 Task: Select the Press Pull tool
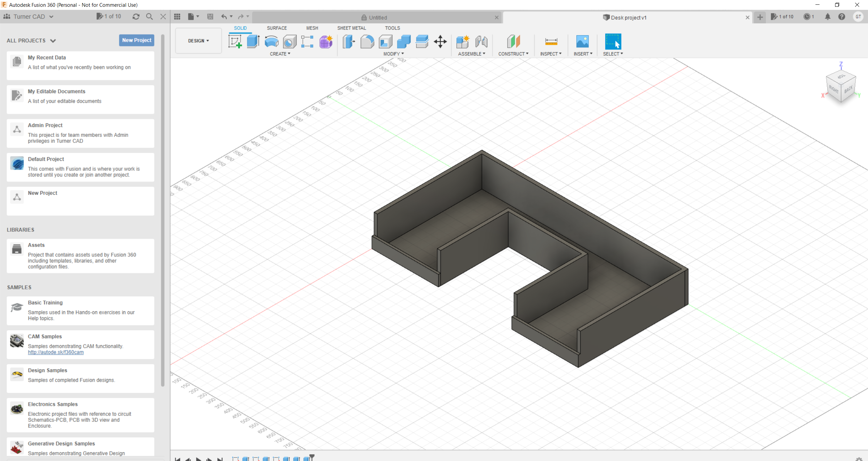(349, 42)
